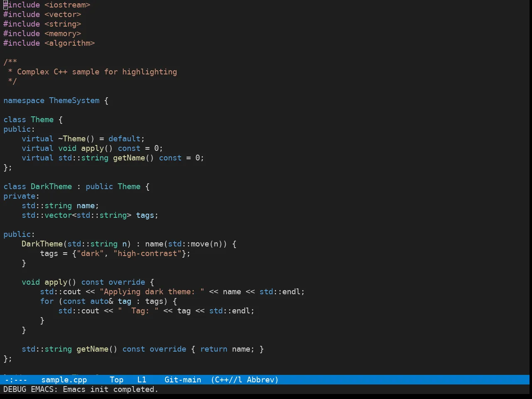Click the string literal "dark"
The width and height of the screenshot is (532, 399).
90,254
